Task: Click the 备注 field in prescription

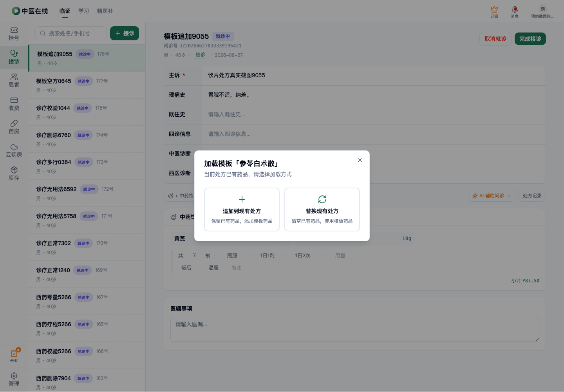Action: [x=243, y=268]
